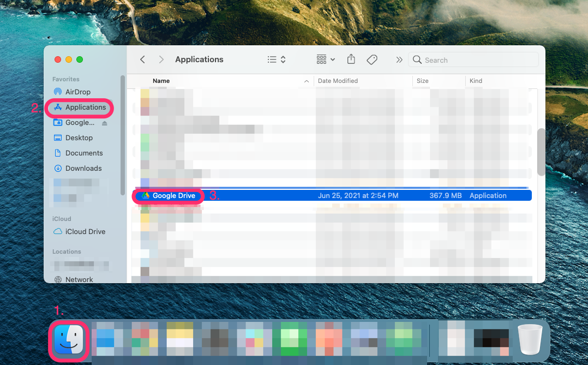Image resolution: width=588 pixels, height=365 pixels.
Task: Show more toolbar items chevrons
Action: (x=399, y=59)
